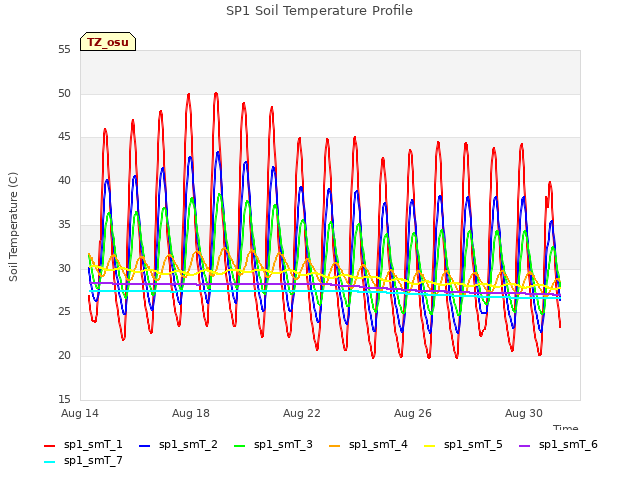Image resolution: width=640 pixels, height=480 pixels.
Task: Click the green sp1_smT_3 legend swatch
Action: pyautogui.click(x=240, y=446)
